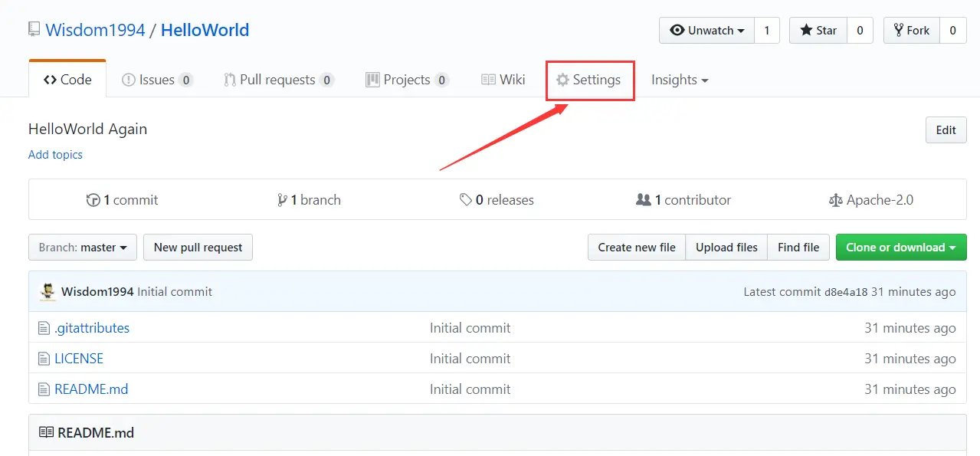Switch to the Code tab
The image size is (980, 456).
click(x=67, y=80)
